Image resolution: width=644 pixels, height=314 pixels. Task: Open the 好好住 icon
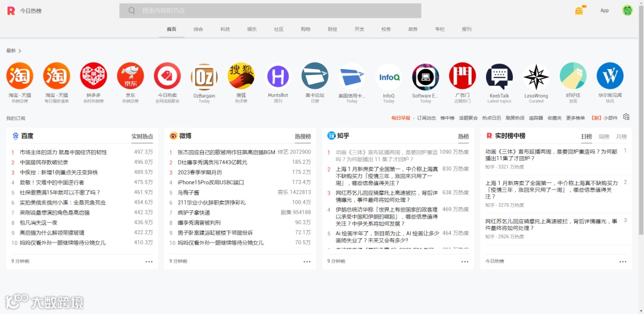tap(574, 76)
